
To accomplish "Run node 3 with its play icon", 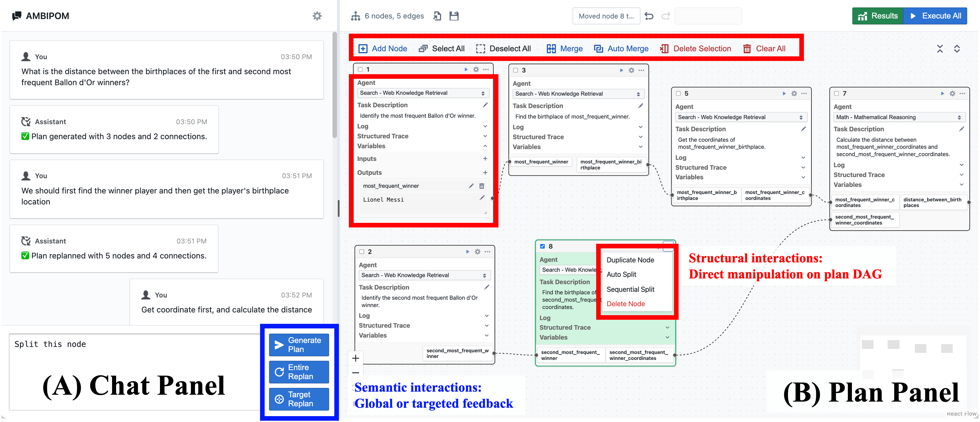I will pos(621,70).
